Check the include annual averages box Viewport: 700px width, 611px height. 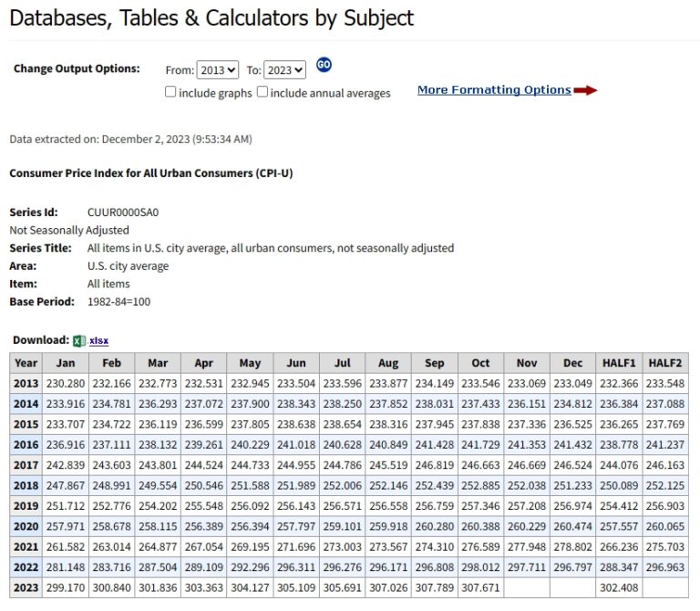pos(262,91)
